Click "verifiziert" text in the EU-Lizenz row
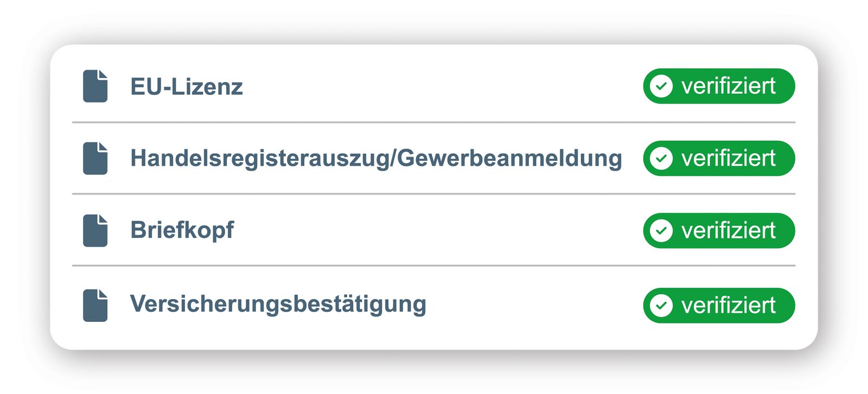This screenshot has width=868, height=394. click(x=728, y=86)
